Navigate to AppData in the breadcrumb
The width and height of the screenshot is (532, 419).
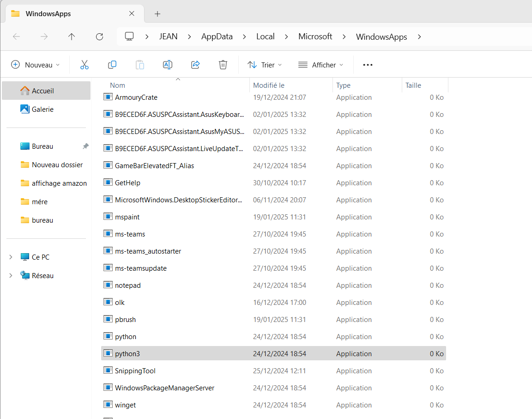coord(217,36)
